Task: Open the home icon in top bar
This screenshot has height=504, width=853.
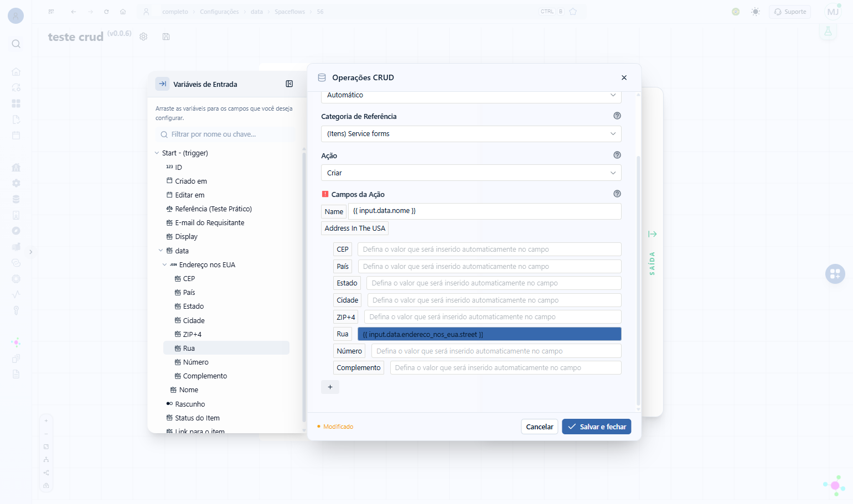Action: (x=123, y=12)
